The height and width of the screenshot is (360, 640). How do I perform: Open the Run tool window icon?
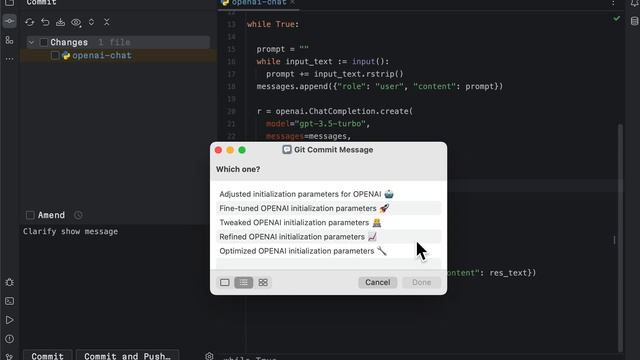point(9,320)
